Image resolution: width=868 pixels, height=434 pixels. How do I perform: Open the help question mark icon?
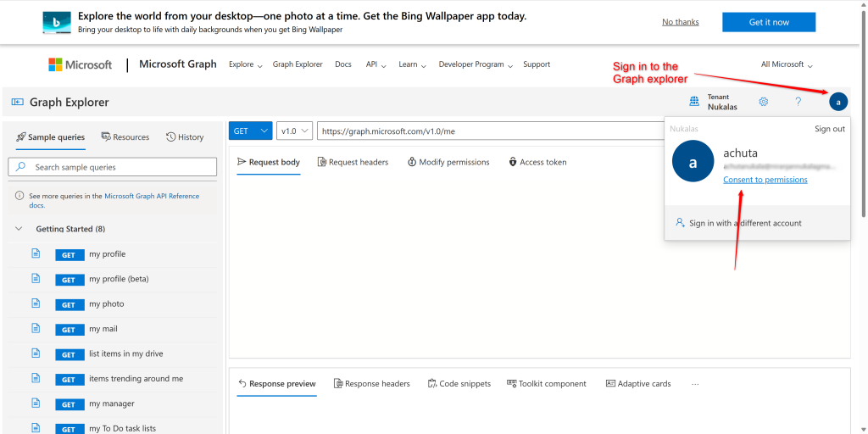798,102
